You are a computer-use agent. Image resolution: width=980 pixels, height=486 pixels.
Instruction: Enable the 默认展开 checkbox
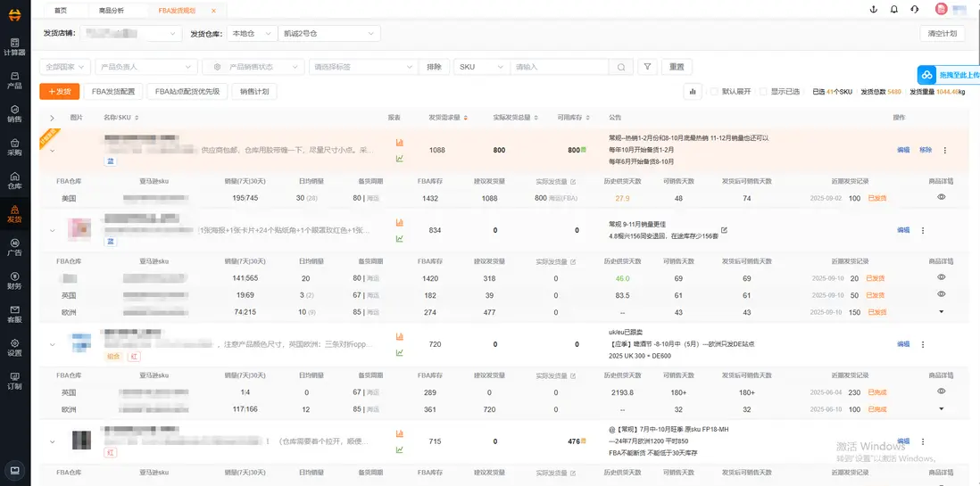[714, 92]
